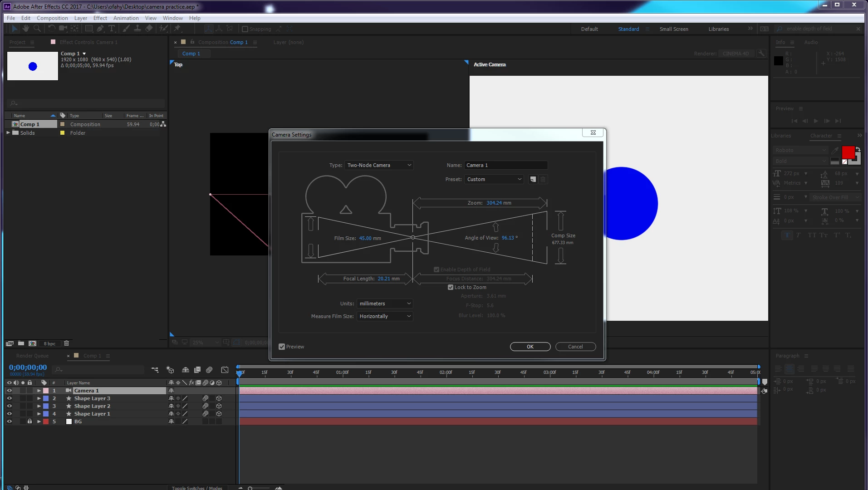Viewport: 868px width, 490px height.
Task: Select the Pen tool
Action: [x=100, y=29]
